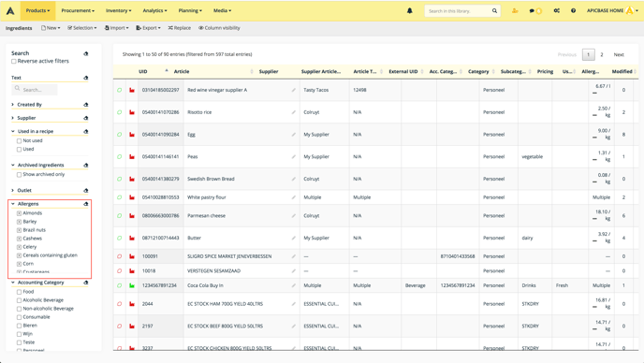
Task: Edit the Peas article pencil icon
Action: pyautogui.click(x=294, y=156)
